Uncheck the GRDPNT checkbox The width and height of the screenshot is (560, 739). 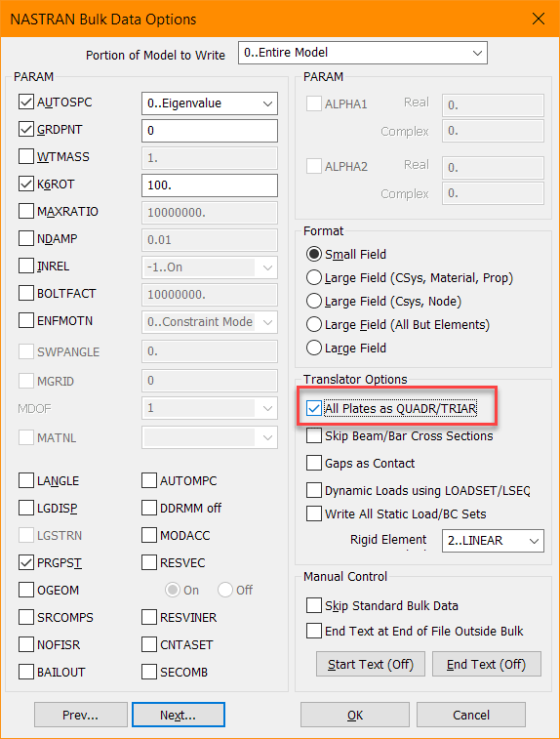tap(26, 129)
